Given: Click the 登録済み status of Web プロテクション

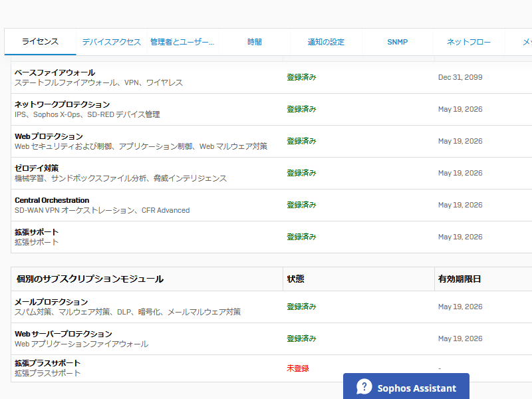Looking at the screenshot, I should 302,141.
